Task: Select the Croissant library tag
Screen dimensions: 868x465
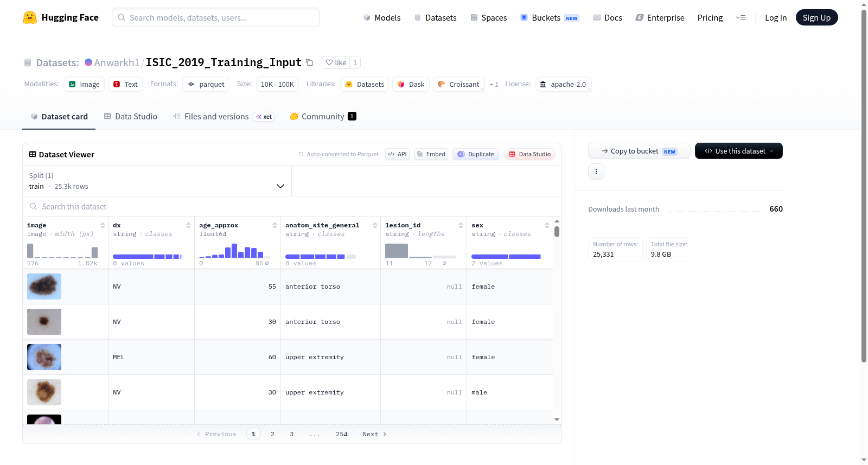Action: [x=458, y=84]
